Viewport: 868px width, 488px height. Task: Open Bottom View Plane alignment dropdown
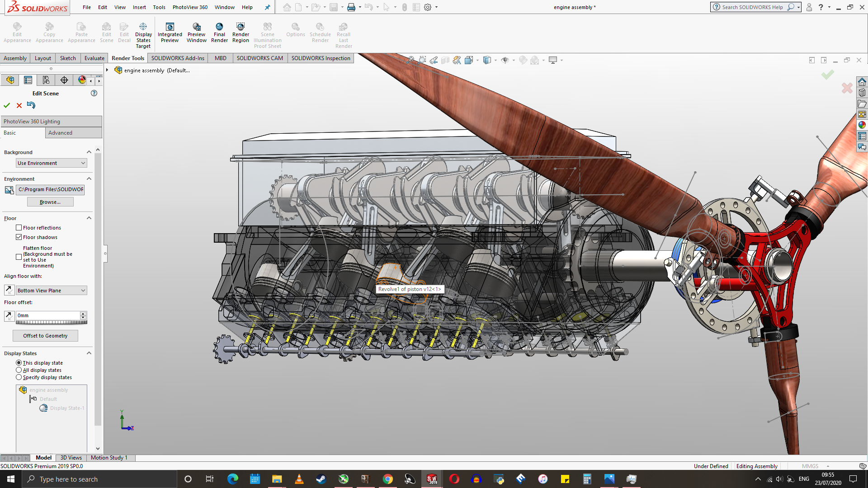[x=52, y=291]
